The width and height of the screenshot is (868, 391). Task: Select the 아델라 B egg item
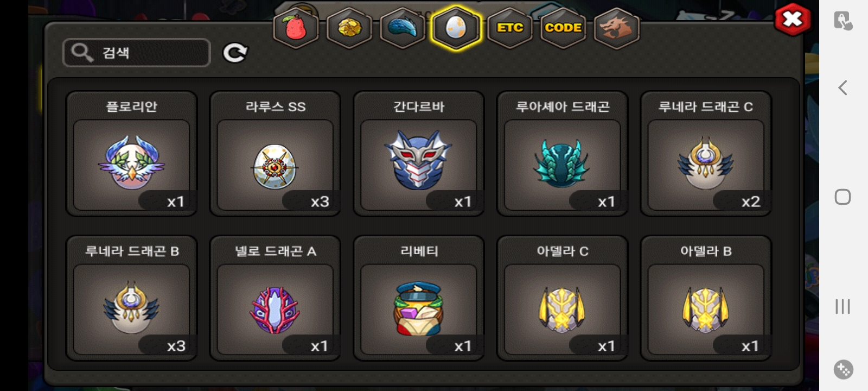click(706, 298)
